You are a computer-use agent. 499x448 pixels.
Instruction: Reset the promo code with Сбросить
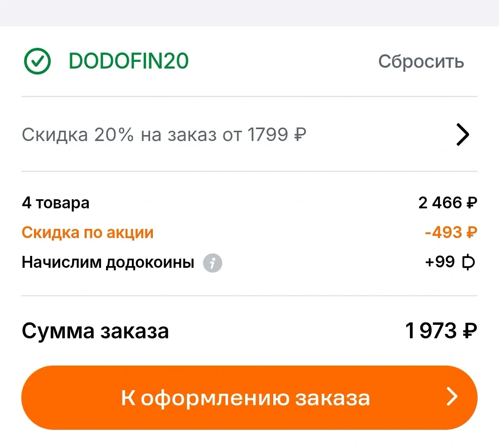click(x=421, y=62)
